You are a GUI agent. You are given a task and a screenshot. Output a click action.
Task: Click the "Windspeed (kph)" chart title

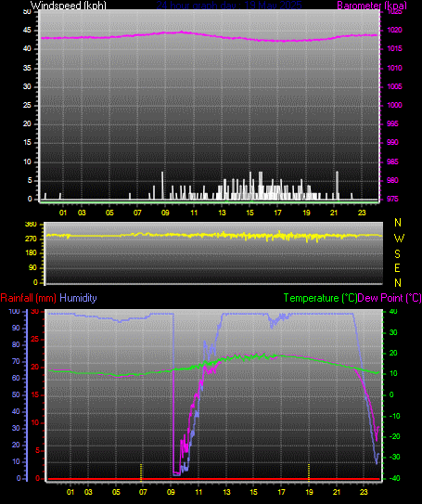[x=68, y=6]
